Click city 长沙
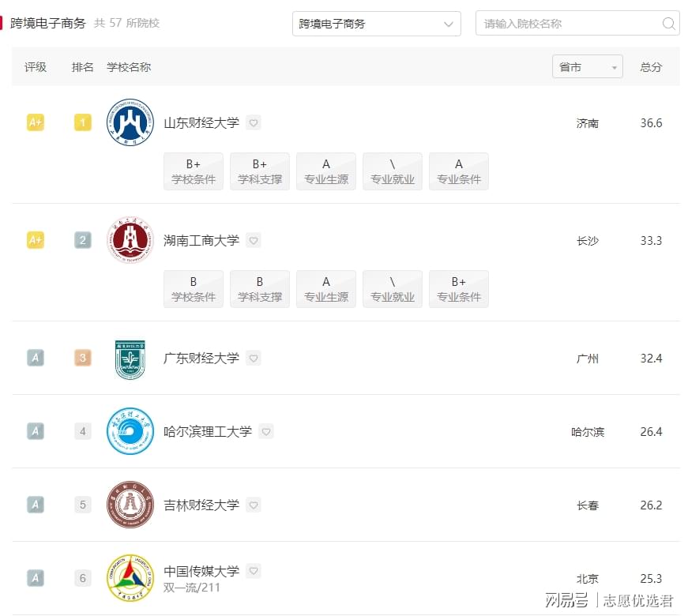Screen dimensions: 688x616 588,241
